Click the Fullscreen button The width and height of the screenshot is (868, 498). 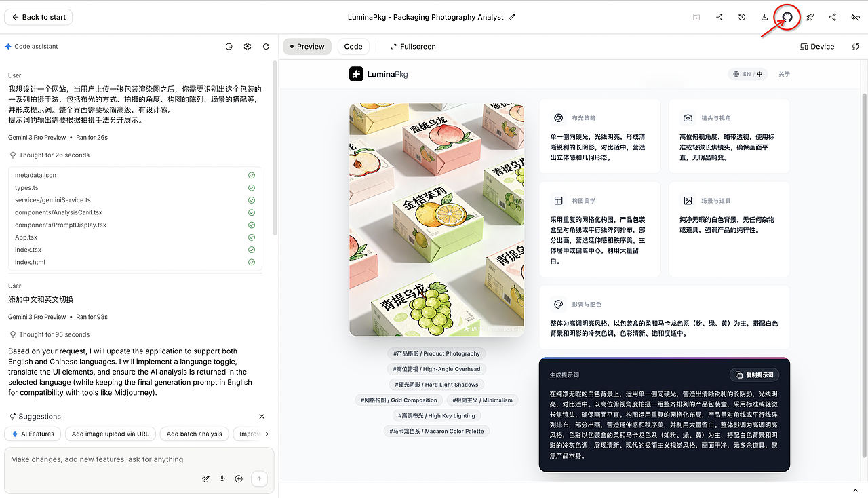point(412,46)
